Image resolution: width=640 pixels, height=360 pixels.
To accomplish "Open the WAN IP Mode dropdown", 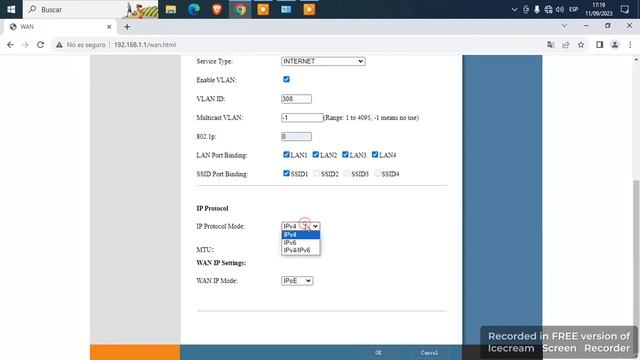I will (x=297, y=281).
